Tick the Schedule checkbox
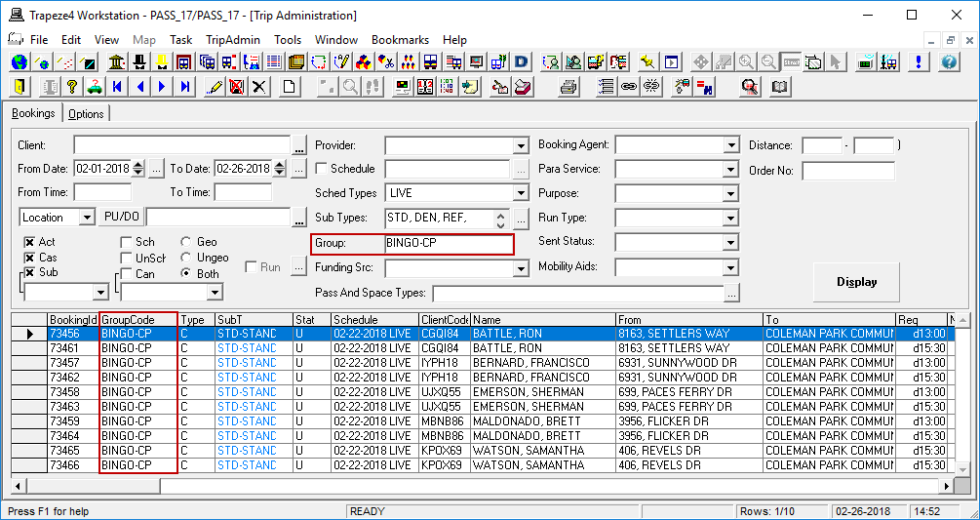Screen dimensions: 980x520 point(321,169)
